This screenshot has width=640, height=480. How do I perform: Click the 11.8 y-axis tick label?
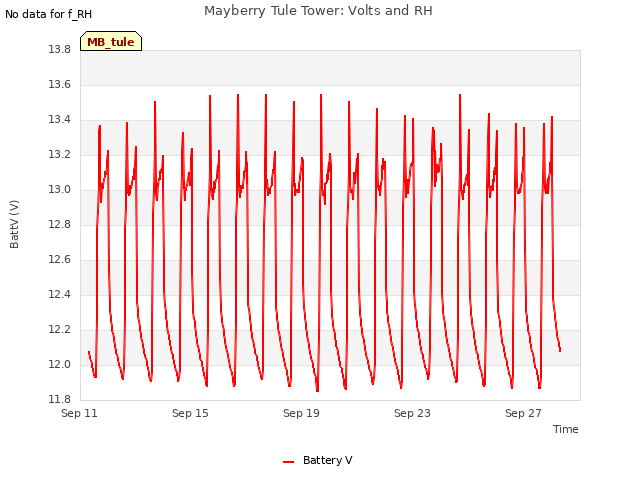(60, 399)
